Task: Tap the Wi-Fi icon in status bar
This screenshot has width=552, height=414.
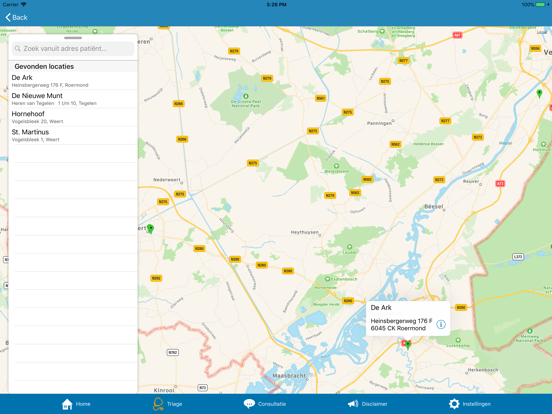Action: tap(24, 5)
